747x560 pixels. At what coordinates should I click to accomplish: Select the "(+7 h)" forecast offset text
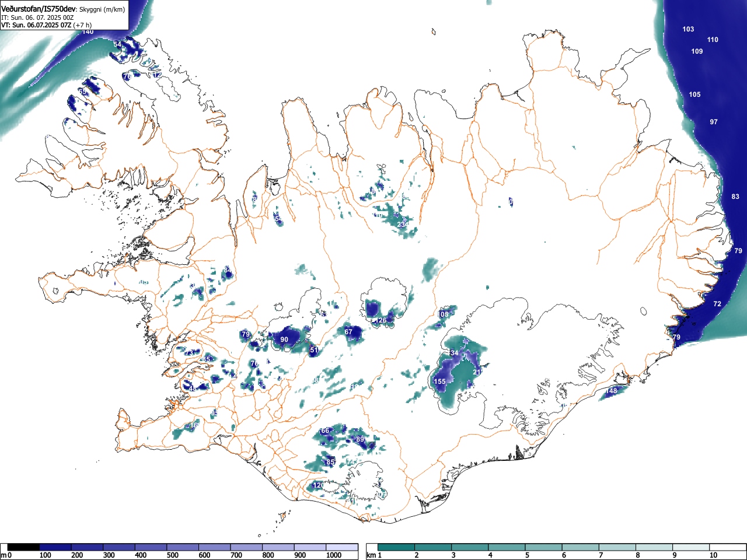(82, 25)
